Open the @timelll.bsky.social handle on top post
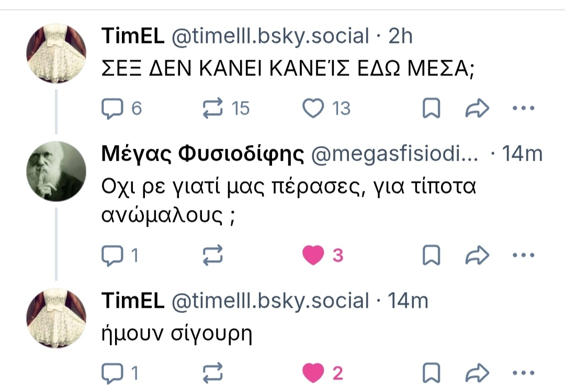Image resolution: width=565 pixels, height=392 pixels. pyautogui.click(x=270, y=36)
